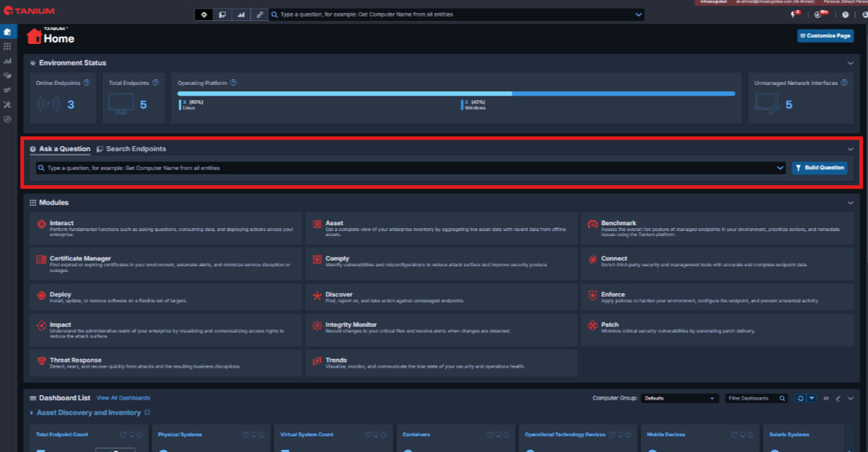Open Asset Discovery and Inventory link
868x452 pixels.
click(89, 412)
